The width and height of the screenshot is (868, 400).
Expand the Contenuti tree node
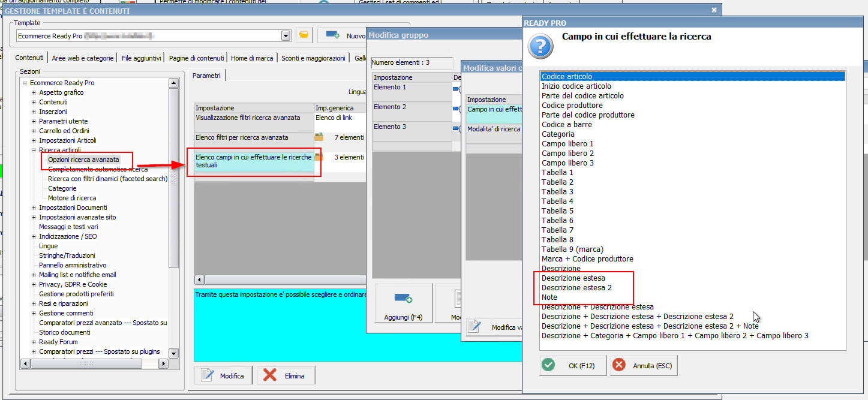point(34,102)
